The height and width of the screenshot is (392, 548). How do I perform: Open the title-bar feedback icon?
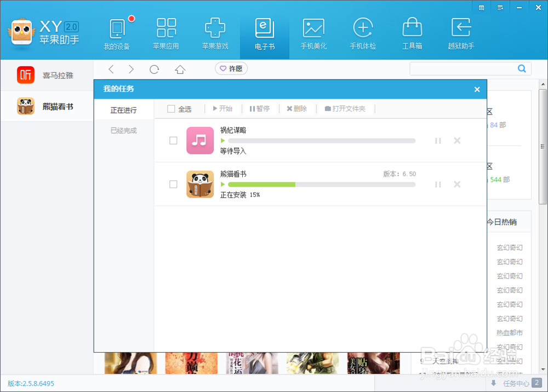tap(481, 8)
